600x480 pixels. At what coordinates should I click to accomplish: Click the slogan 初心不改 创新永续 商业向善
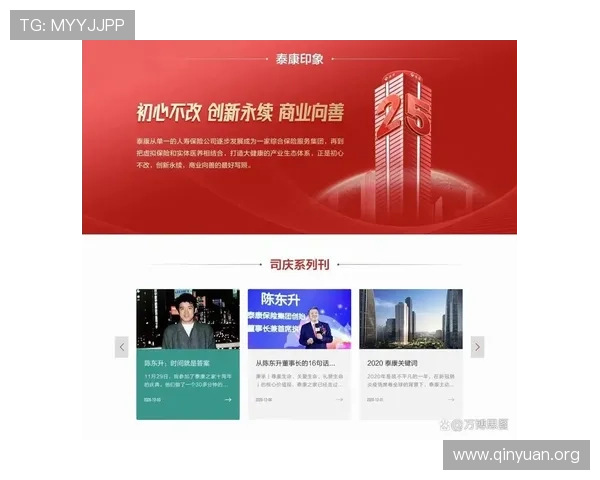pyautogui.click(x=240, y=112)
